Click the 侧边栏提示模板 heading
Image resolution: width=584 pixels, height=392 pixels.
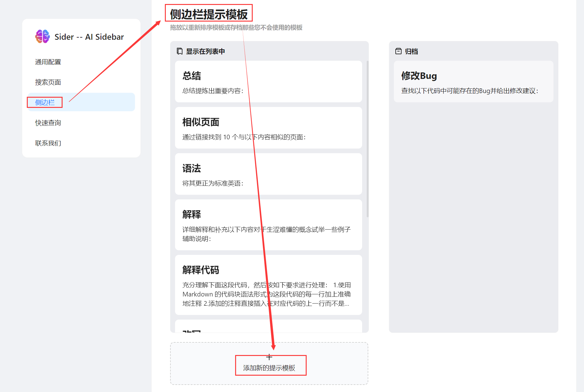[209, 14]
